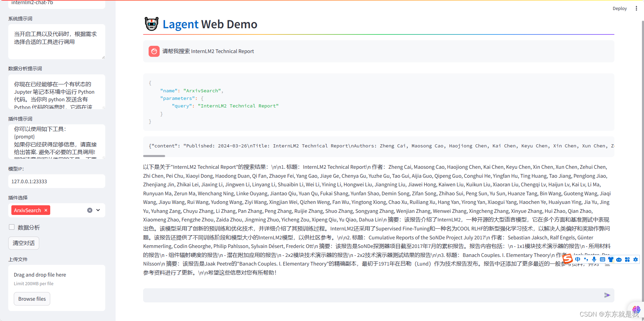This screenshot has height=321, width=644.
Task: Click the Deploy button
Action: click(620, 9)
